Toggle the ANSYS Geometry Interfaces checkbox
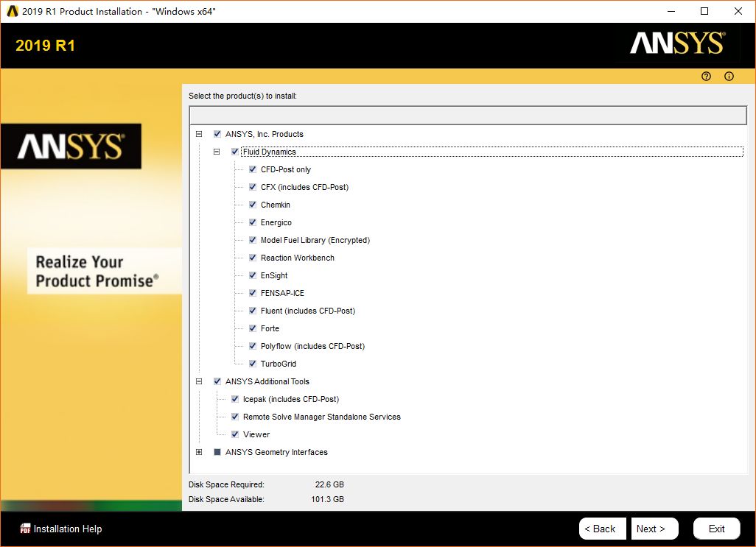This screenshot has height=547, width=756. (217, 452)
